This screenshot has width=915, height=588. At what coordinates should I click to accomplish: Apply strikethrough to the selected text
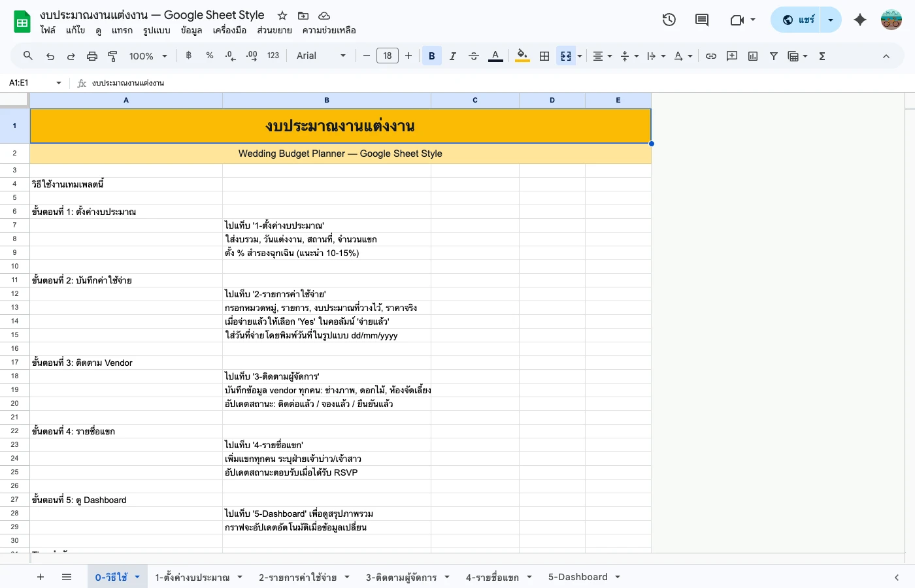[x=474, y=56]
